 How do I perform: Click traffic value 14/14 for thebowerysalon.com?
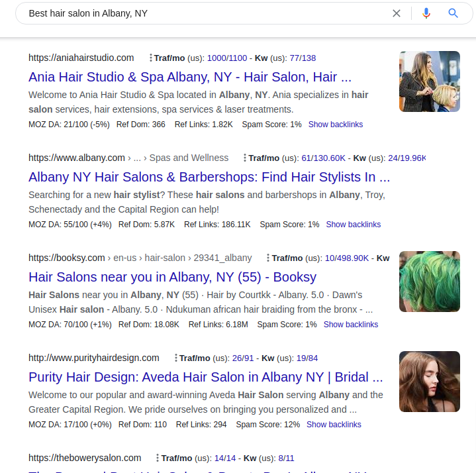coord(225,458)
